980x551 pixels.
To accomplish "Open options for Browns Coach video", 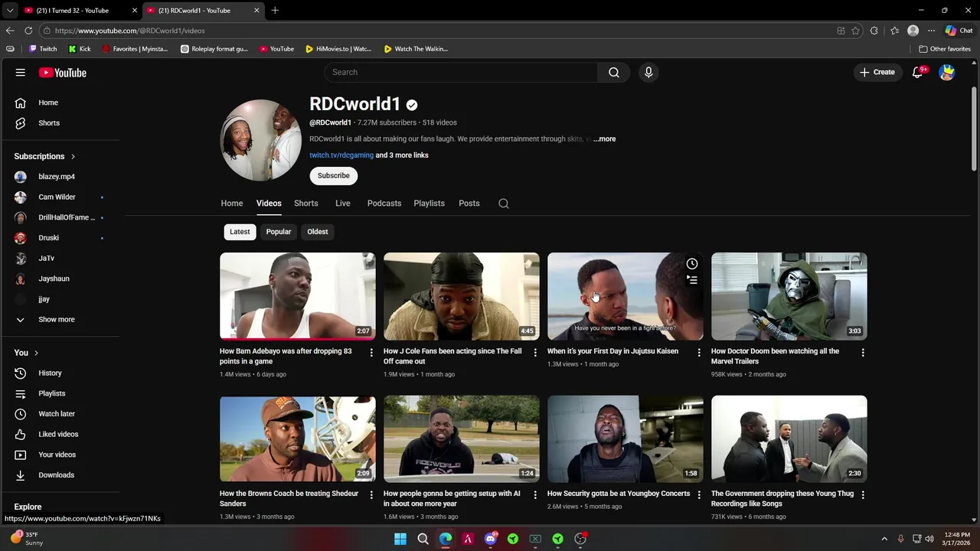I will tap(371, 494).
